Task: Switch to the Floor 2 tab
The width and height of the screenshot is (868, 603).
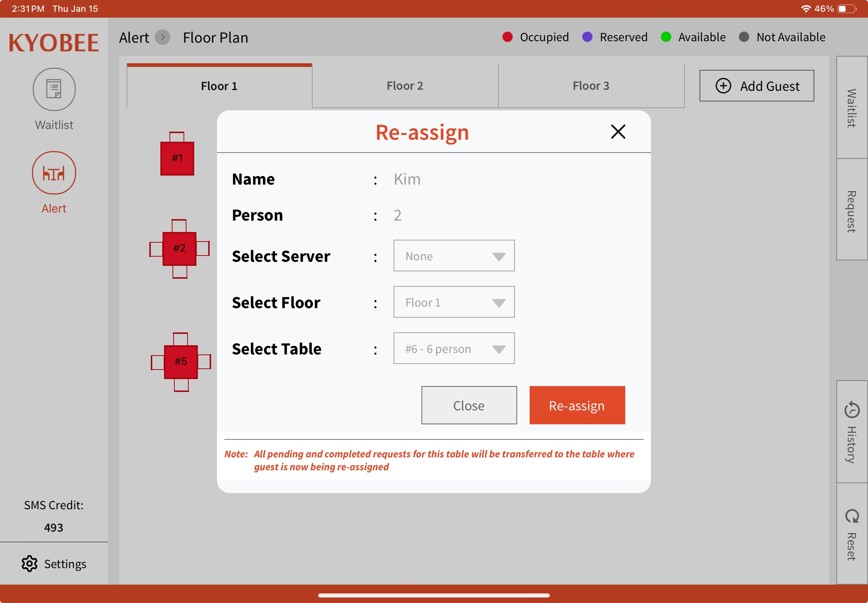Action: tap(405, 86)
